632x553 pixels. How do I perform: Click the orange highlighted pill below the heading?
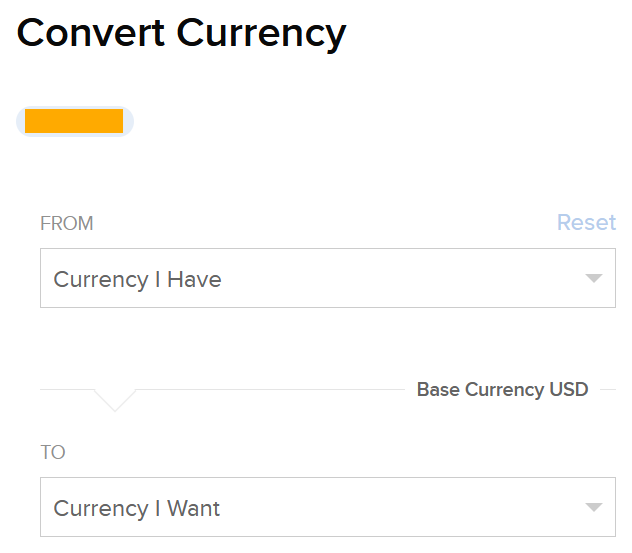pos(74,121)
